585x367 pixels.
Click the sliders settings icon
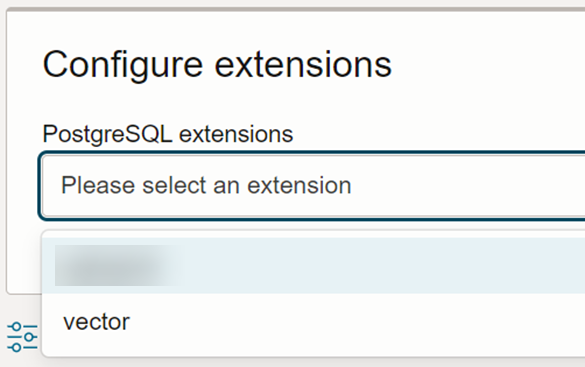(22, 337)
